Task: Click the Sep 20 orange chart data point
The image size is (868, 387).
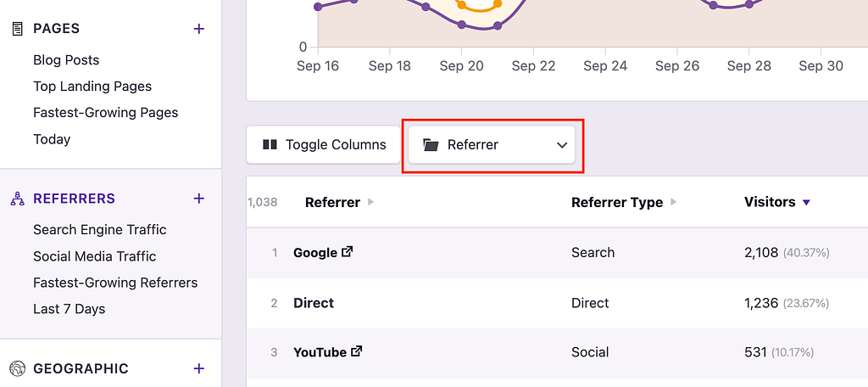Action: pos(461,5)
